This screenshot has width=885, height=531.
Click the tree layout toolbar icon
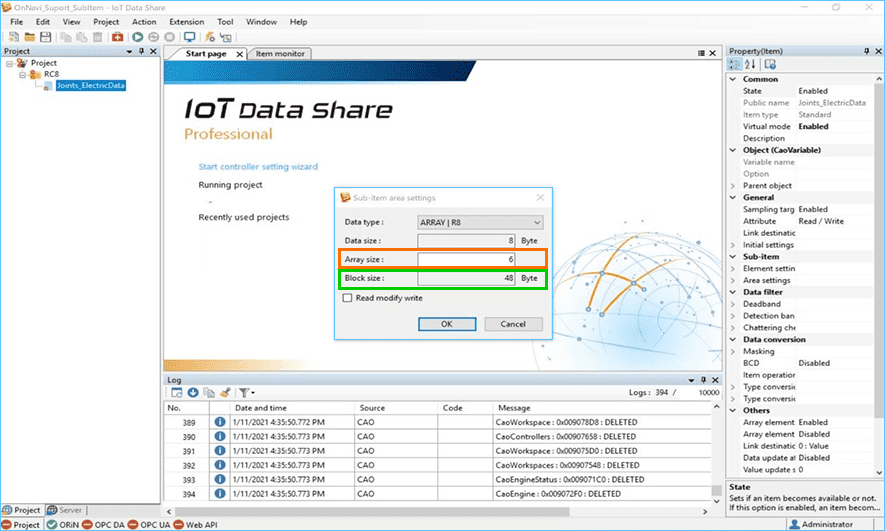(226, 37)
